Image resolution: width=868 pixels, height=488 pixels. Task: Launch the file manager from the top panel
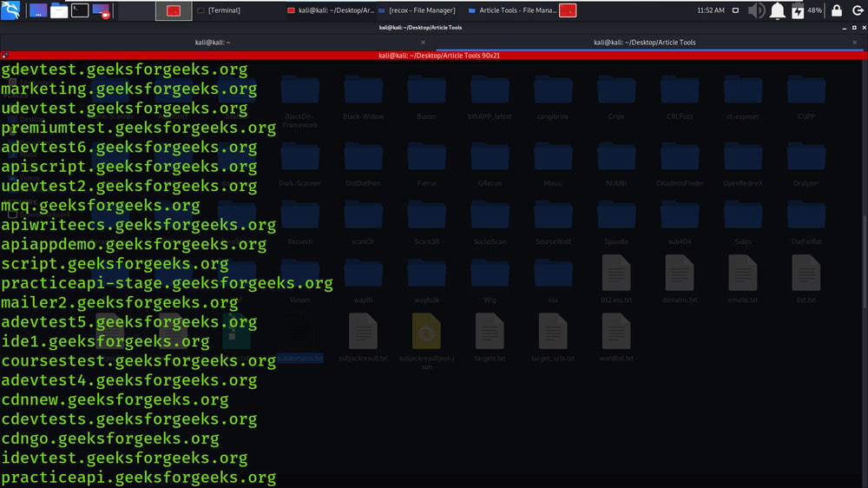click(59, 10)
